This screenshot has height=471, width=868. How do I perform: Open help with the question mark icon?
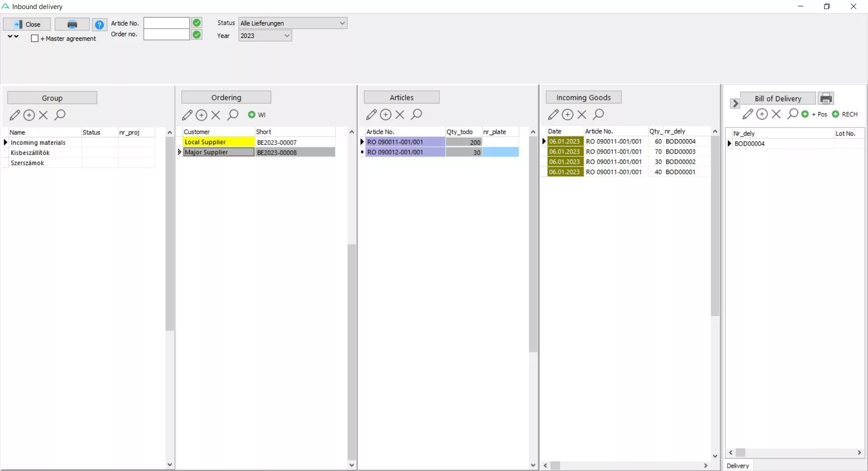99,24
